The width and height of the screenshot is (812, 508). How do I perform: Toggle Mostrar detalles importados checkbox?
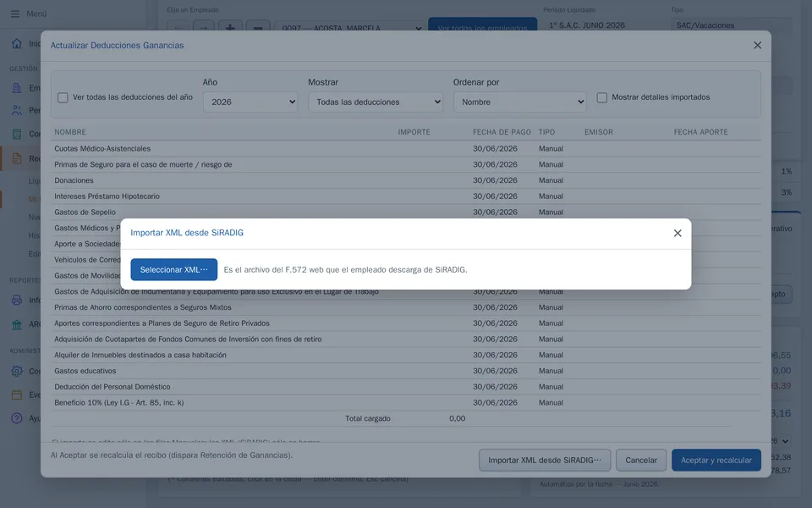pos(601,97)
